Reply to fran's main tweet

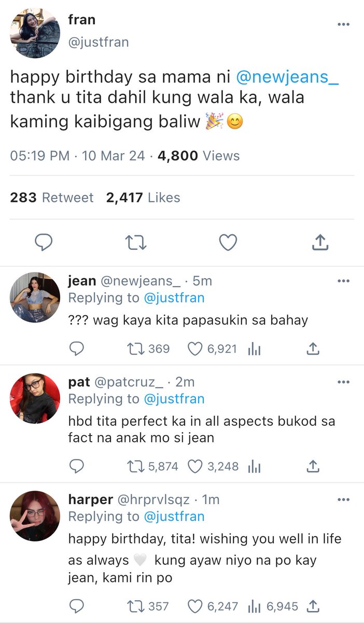(x=44, y=242)
